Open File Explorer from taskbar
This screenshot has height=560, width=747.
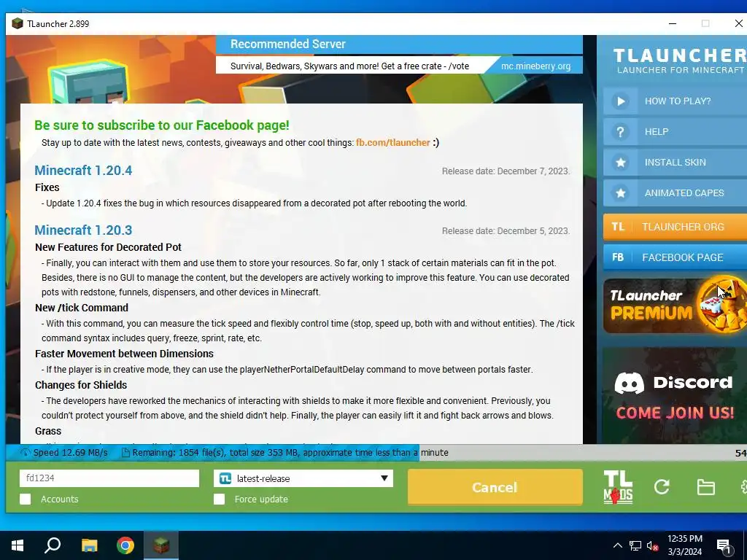click(89, 545)
